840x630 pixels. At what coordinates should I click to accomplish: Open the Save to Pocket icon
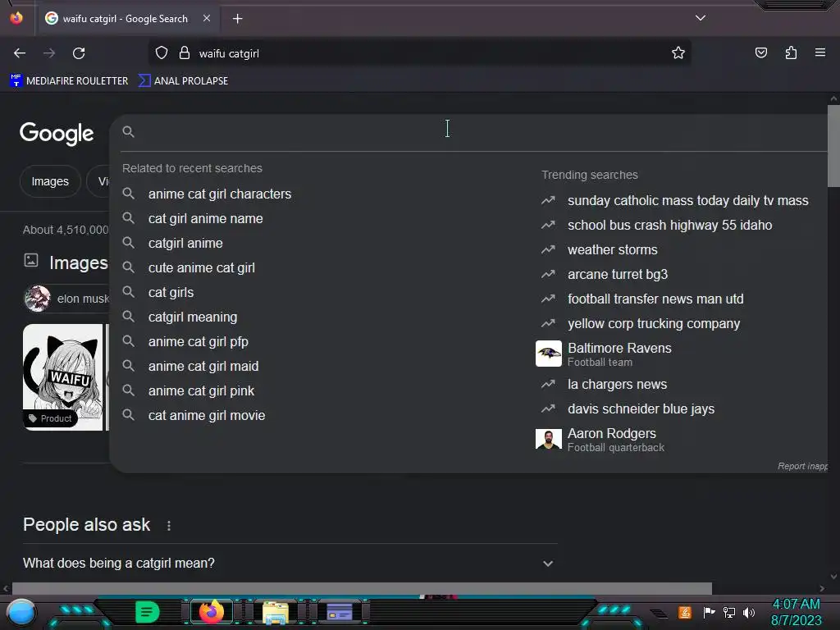(760, 52)
